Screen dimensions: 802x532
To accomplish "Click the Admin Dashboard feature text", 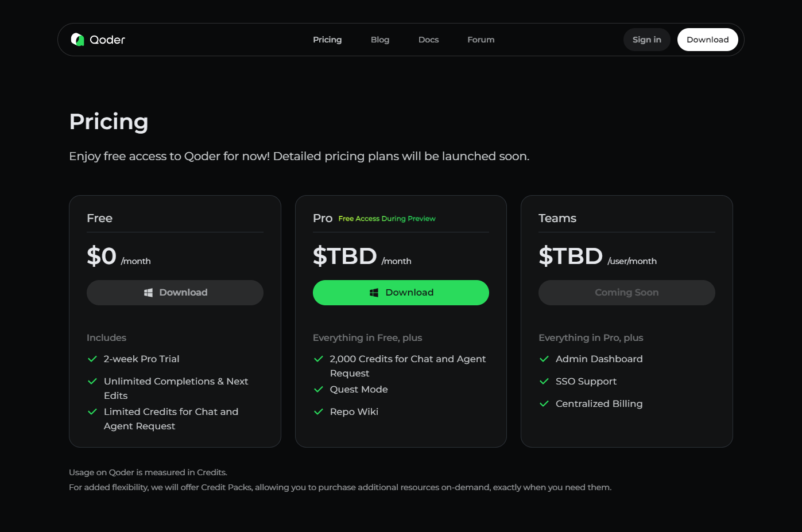I will [599, 359].
